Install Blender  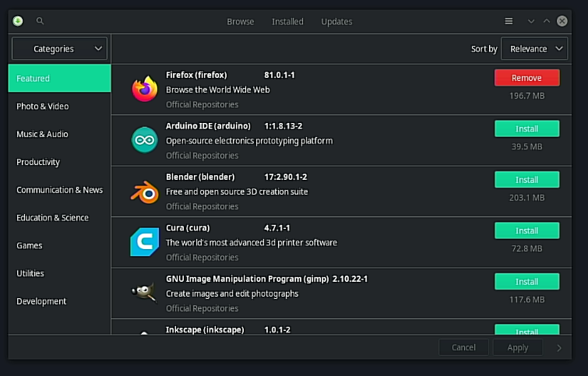(526, 180)
